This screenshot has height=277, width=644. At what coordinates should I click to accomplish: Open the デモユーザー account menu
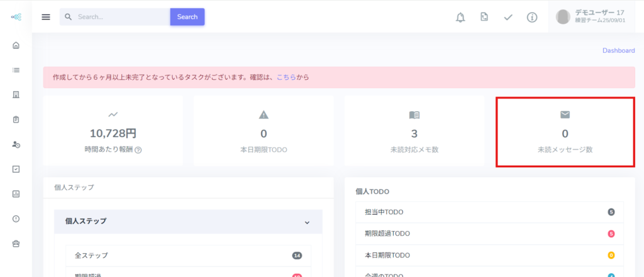[591, 17]
